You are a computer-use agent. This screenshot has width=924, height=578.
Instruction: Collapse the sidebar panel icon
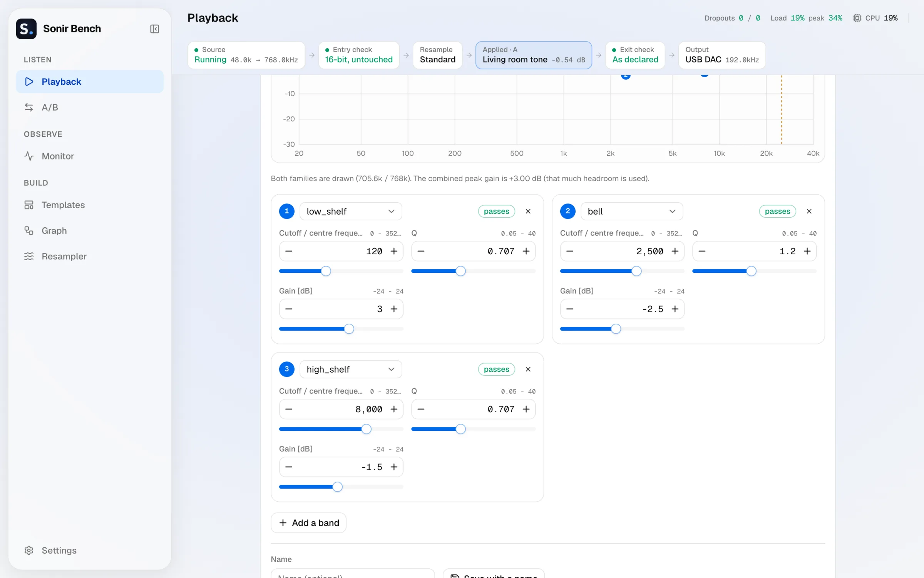click(x=154, y=29)
